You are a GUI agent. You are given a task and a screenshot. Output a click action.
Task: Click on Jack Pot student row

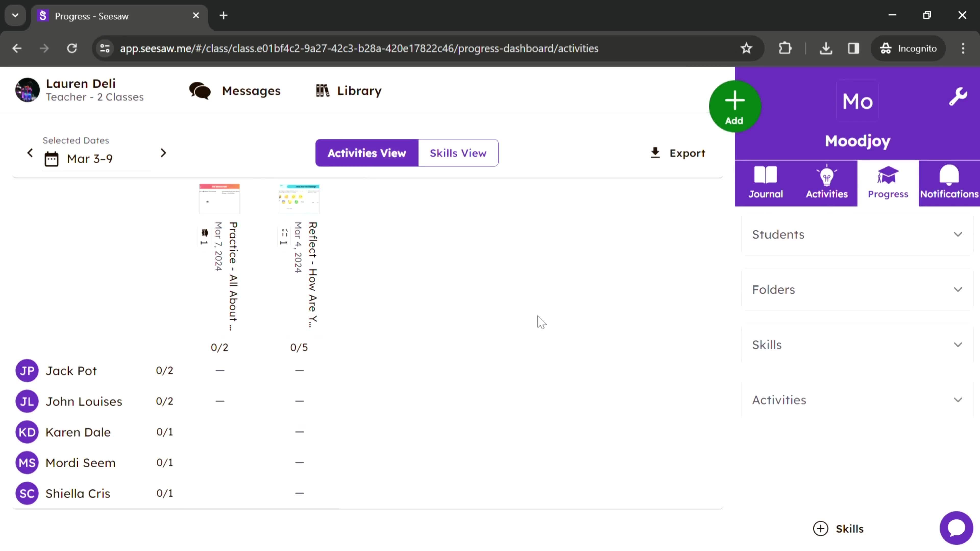pos(71,370)
